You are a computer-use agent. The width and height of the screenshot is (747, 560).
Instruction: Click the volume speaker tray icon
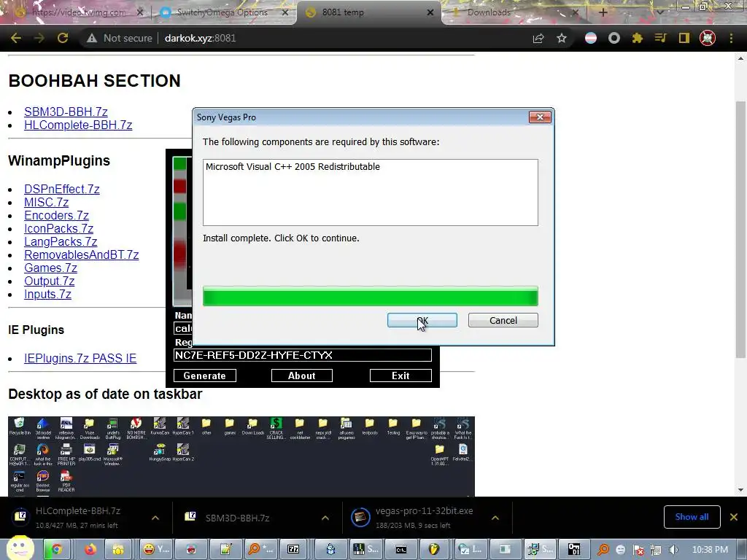click(x=673, y=550)
